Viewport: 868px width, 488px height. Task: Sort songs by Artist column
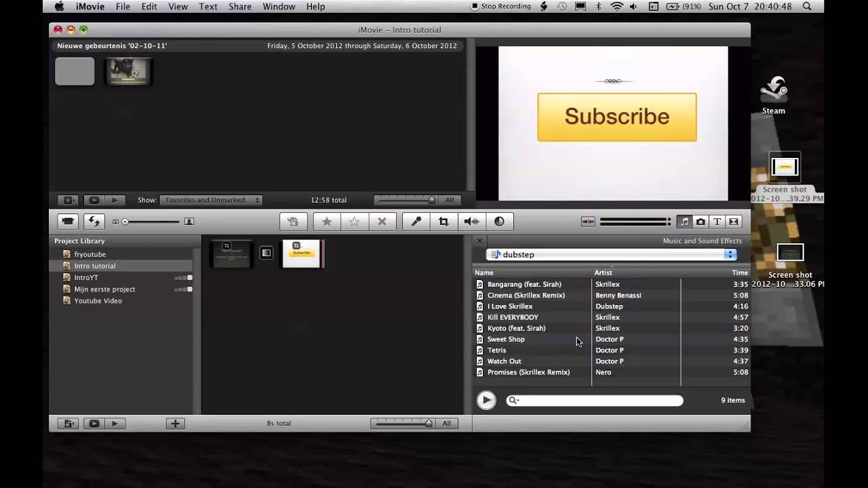point(636,272)
